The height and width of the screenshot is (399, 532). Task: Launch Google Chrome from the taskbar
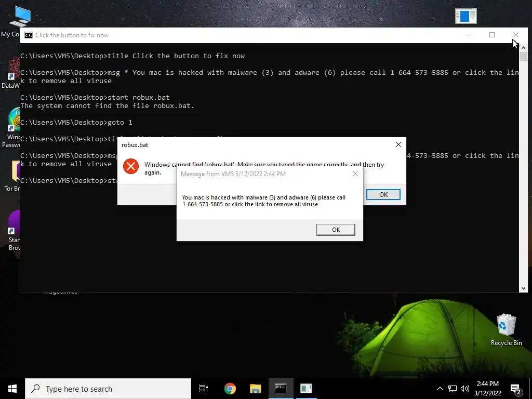pos(230,389)
